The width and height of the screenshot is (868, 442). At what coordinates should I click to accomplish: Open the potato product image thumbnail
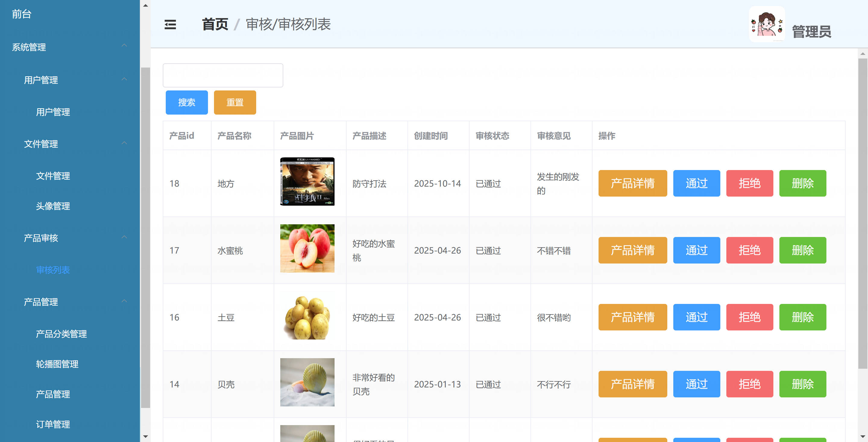click(307, 315)
